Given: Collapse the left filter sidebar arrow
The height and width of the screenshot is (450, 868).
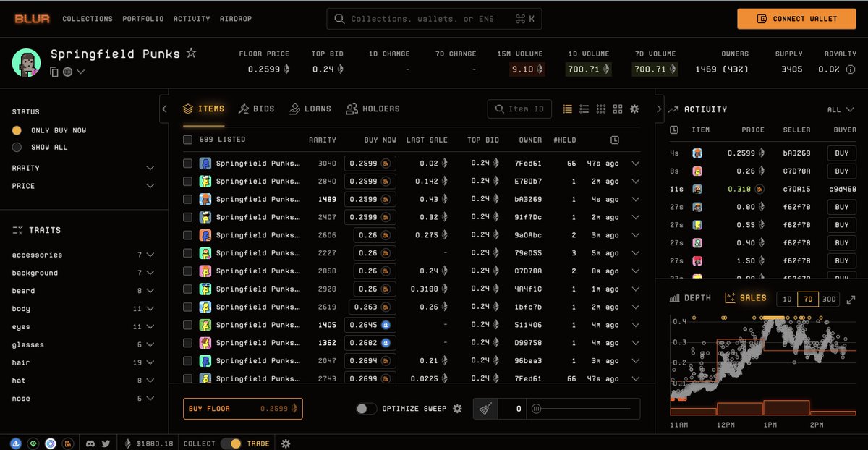Looking at the screenshot, I should pyautogui.click(x=164, y=109).
